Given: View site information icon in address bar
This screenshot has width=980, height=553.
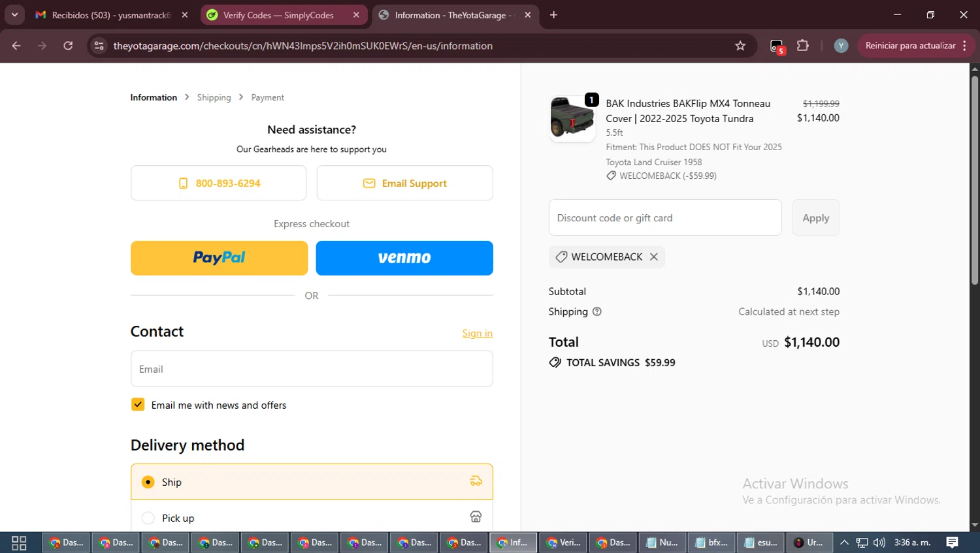Looking at the screenshot, I should [99, 46].
